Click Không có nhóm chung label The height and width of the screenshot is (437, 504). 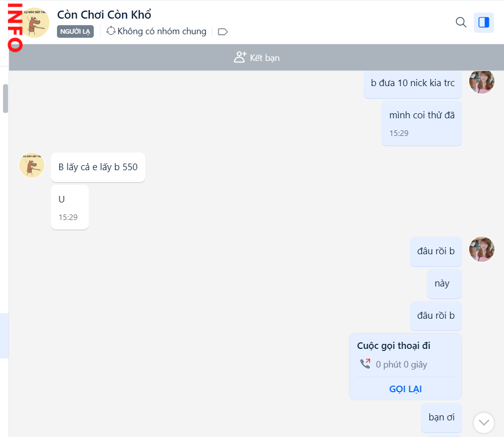click(162, 31)
